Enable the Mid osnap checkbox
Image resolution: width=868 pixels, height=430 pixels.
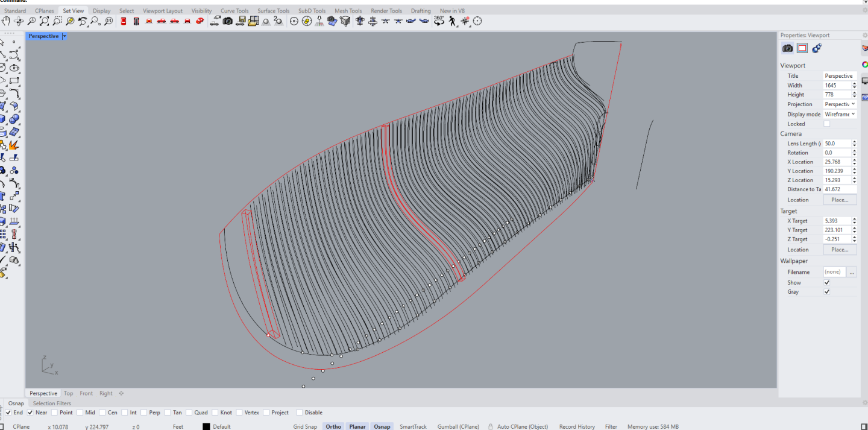80,413
